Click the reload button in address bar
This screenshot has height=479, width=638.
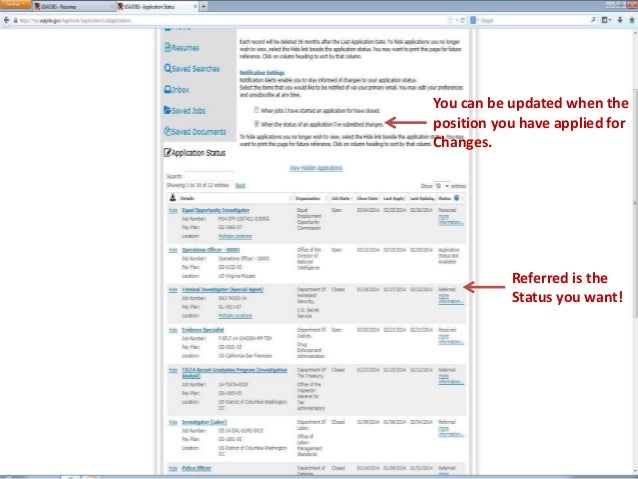[463, 20]
